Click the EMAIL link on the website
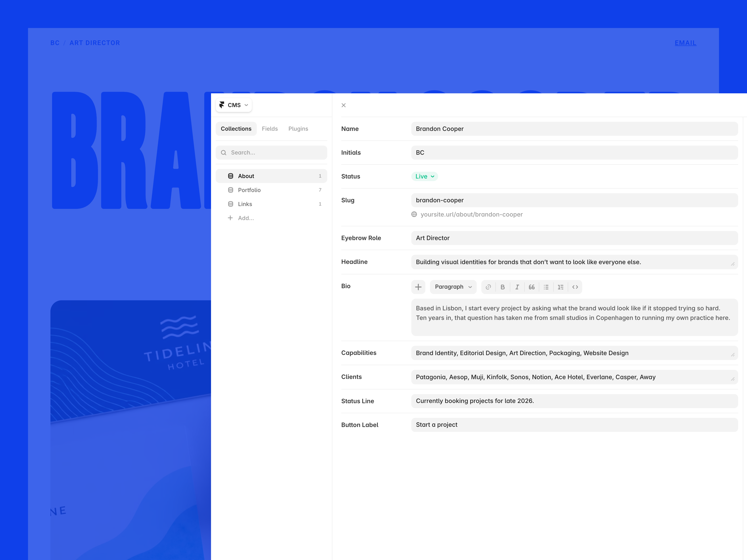This screenshot has height=560, width=747. (x=685, y=43)
